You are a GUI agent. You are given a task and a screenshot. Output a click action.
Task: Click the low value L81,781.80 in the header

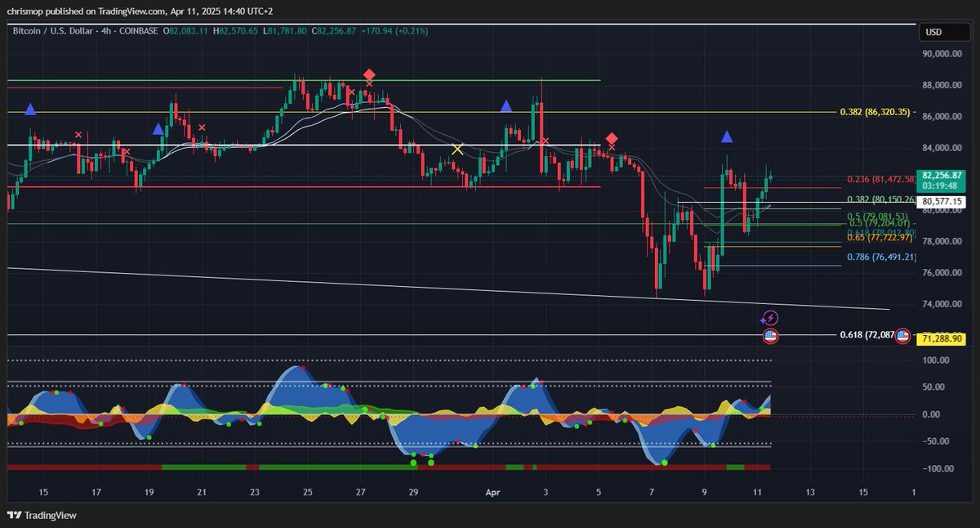(x=286, y=31)
